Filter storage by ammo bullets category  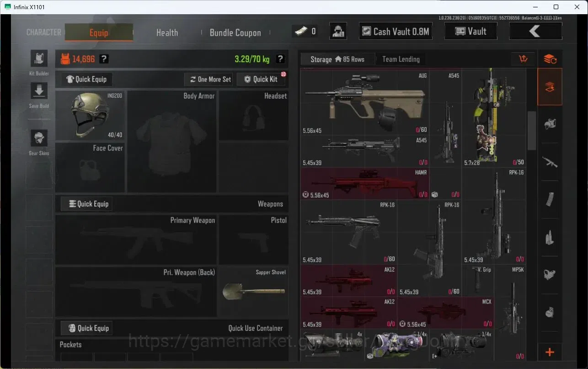pos(550,237)
